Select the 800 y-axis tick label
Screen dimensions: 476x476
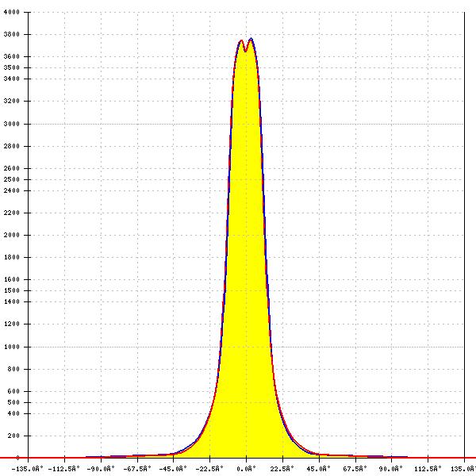click(x=13, y=369)
